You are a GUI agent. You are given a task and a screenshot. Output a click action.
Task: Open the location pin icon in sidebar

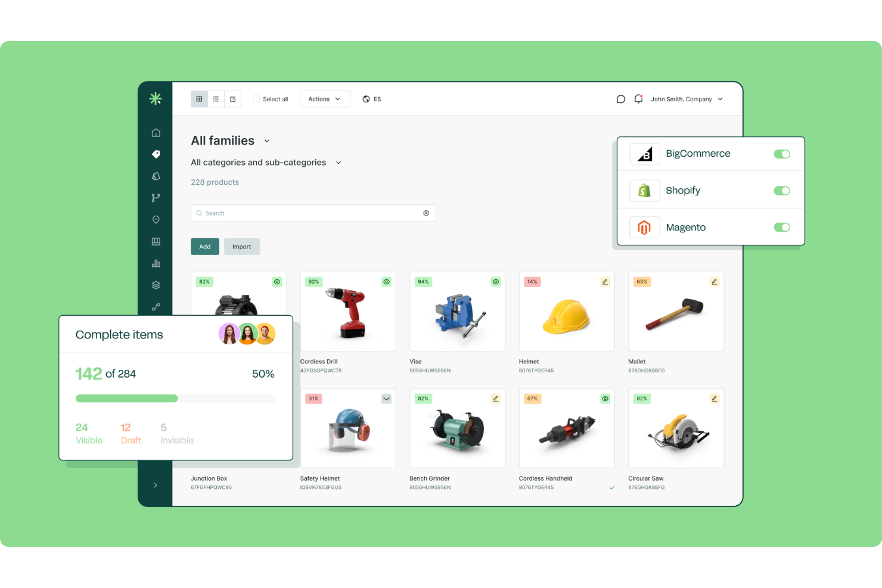(156, 220)
